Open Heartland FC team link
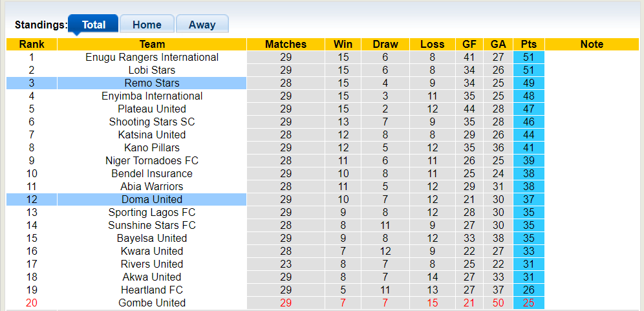Image resolution: width=644 pixels, height=311 pixels. 152,290
